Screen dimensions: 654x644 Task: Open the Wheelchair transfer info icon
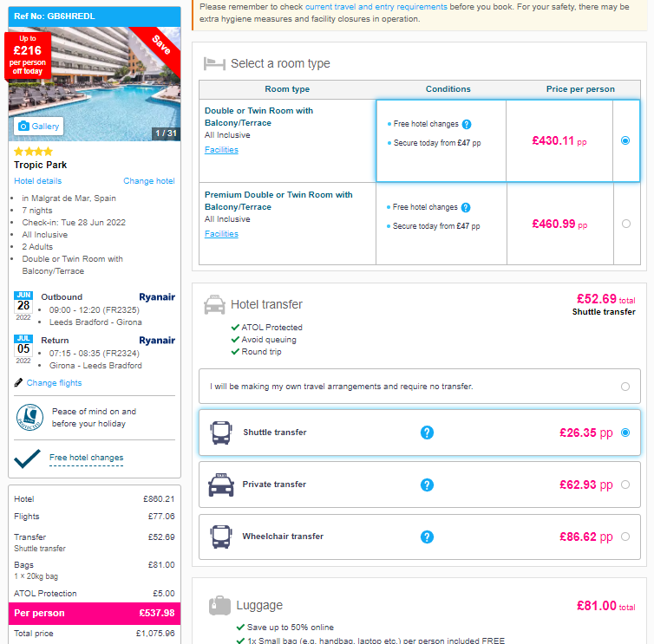[x=427, y=537]
